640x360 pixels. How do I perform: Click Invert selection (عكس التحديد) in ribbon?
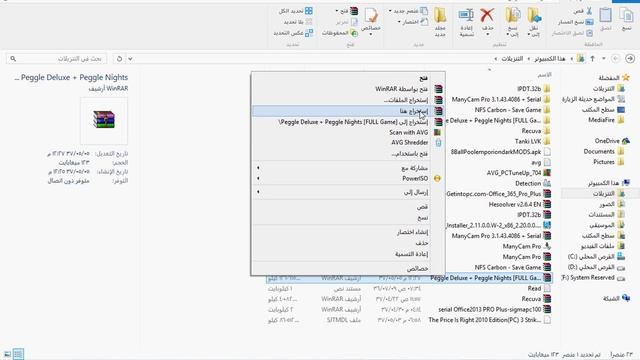tap(293, 33)
